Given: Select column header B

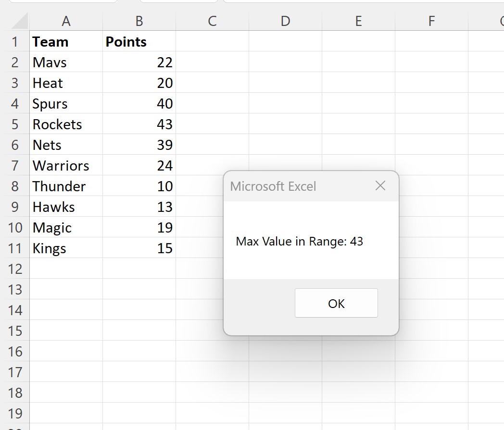Looking at the screenshot, I should 139,21.
